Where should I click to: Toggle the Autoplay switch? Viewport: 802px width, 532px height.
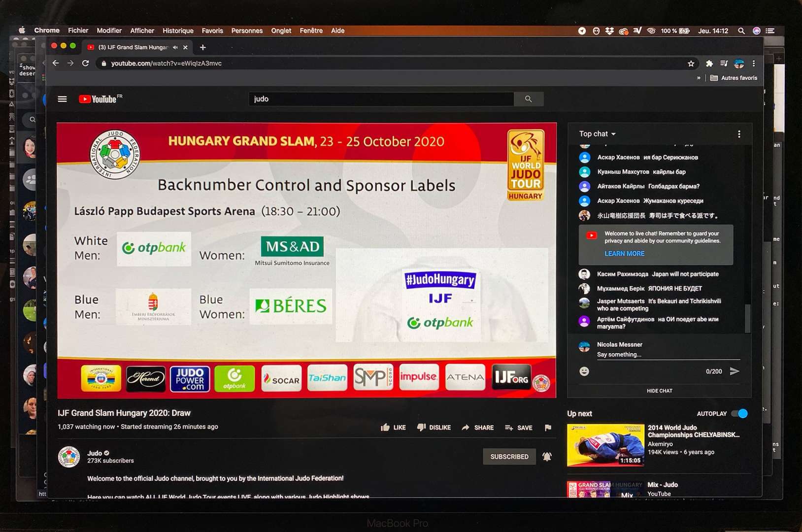click(739, 413)
